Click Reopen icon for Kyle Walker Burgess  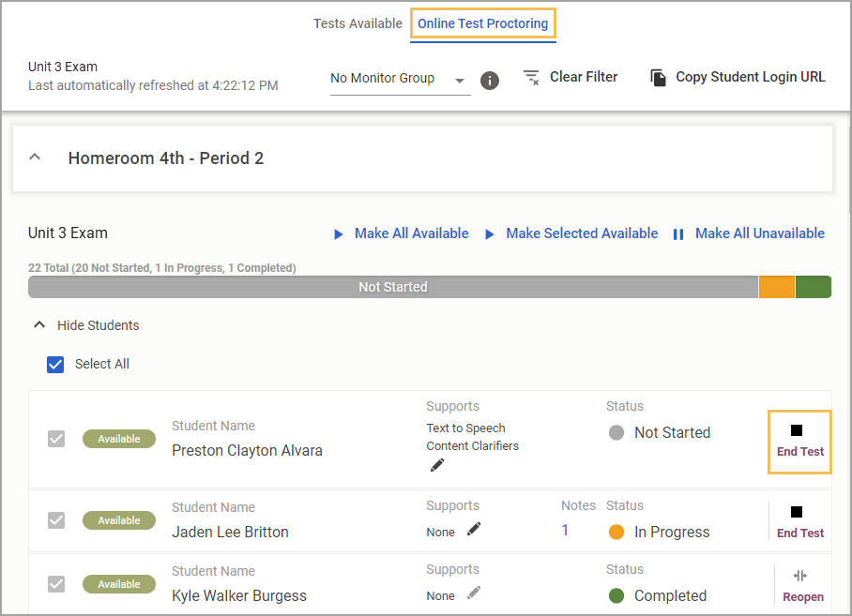pos(800,576)
